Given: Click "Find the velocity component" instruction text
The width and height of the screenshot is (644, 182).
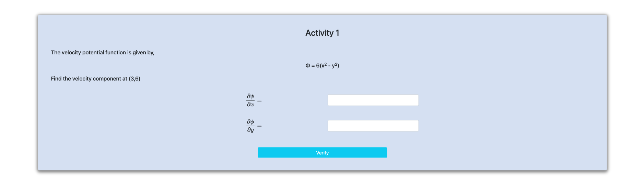Looking at the screenshot, I should (x=95, y=79).
